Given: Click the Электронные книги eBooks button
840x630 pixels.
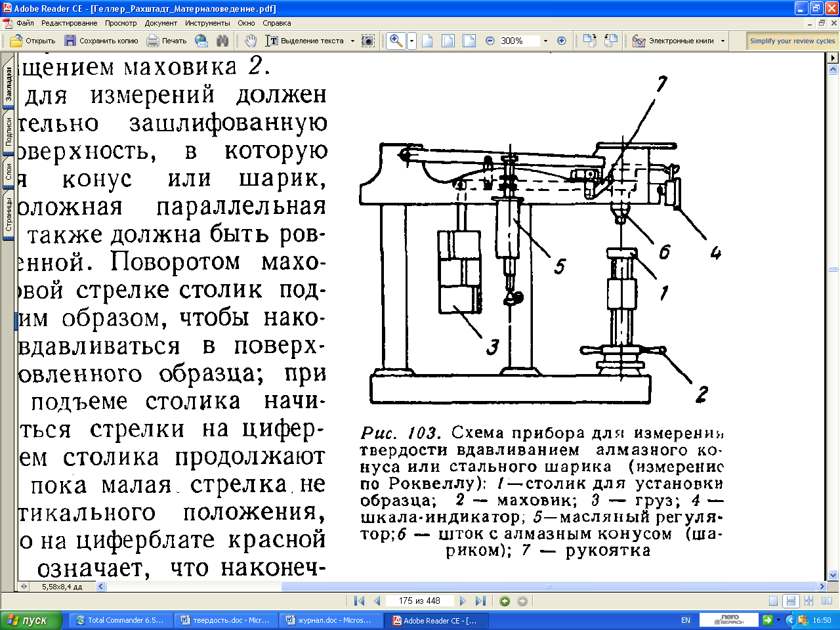Looking at the screenshot, I should coord(674,41).
